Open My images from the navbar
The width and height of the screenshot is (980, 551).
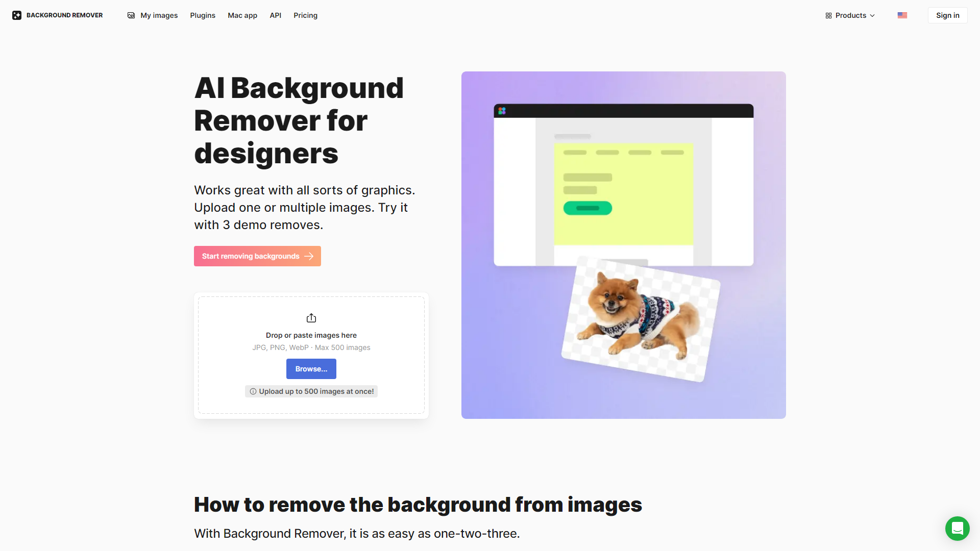(x=159, y=15)
